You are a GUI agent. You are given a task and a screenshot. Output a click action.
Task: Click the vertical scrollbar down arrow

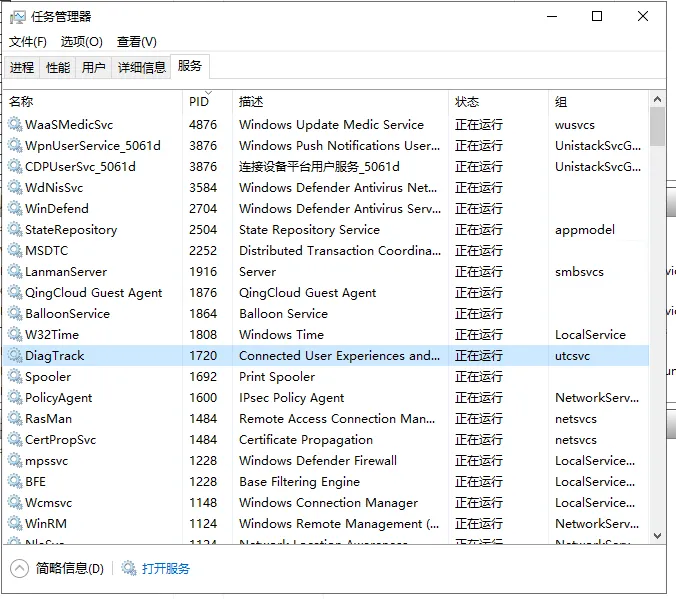pyautogui.click(x=657, y=537)
